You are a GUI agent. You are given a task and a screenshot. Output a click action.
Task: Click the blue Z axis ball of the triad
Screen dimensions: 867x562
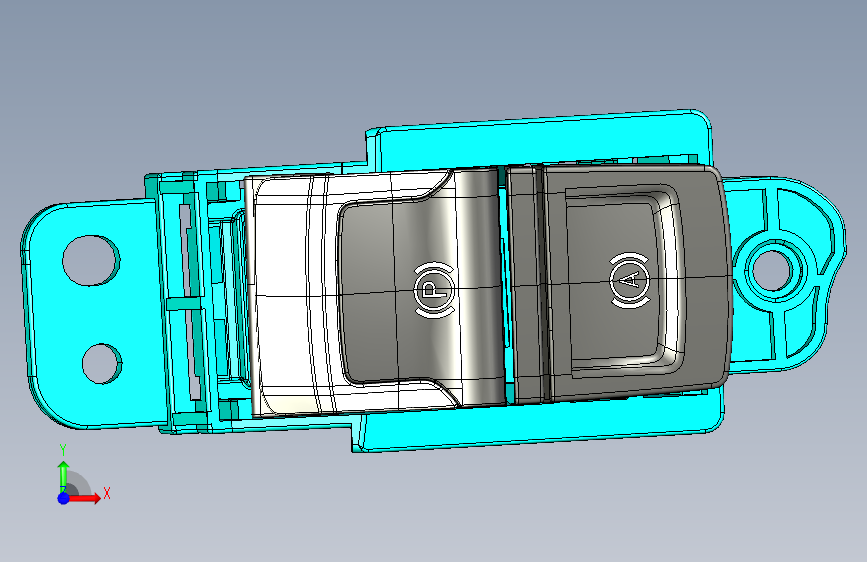coord(64,498)
